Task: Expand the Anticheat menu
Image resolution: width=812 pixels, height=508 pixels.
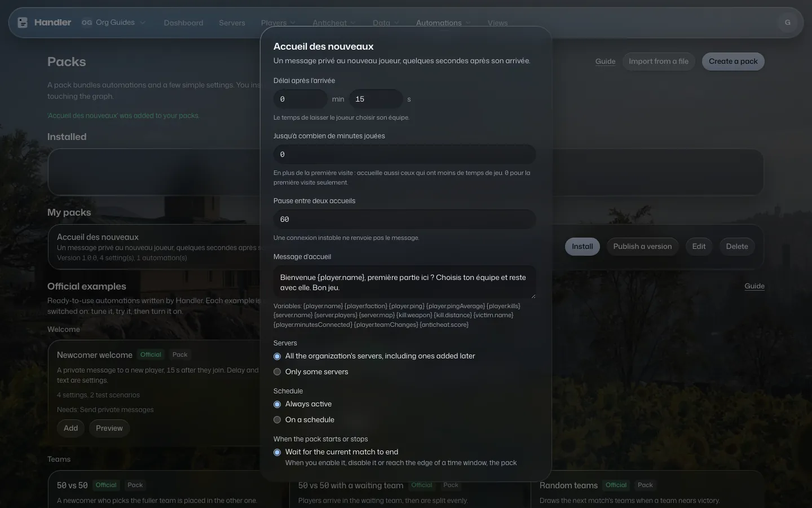Action: tap(334, 23)
